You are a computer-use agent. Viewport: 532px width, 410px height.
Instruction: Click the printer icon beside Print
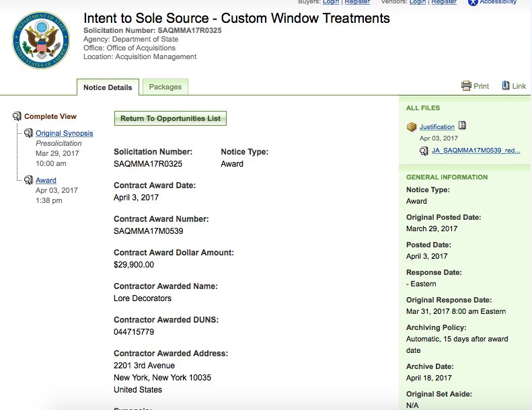(x=466, y=86)
